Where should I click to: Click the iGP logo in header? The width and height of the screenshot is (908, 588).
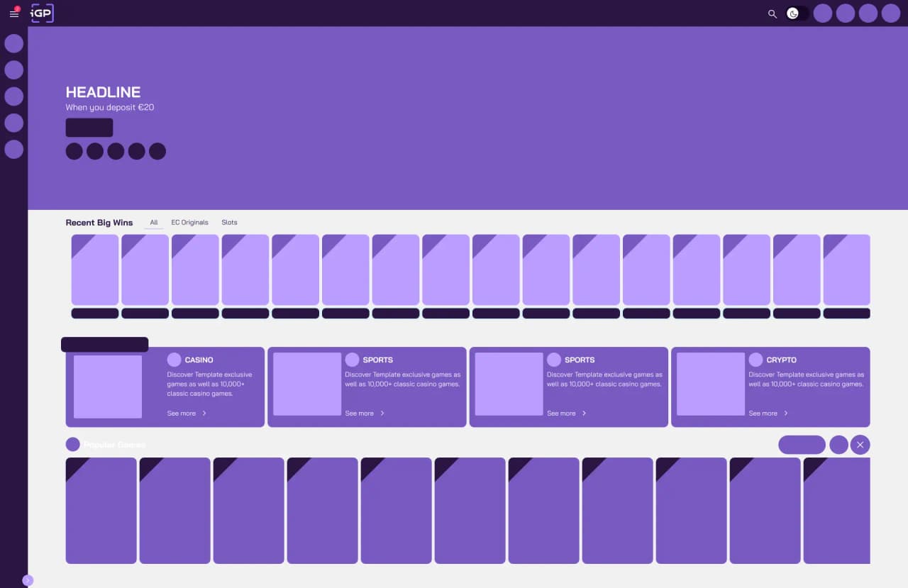point(42,13)
